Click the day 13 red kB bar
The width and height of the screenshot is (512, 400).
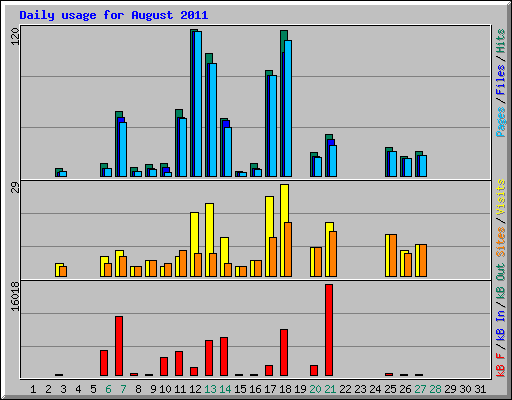pyautogui.click(x=209, y=358)
